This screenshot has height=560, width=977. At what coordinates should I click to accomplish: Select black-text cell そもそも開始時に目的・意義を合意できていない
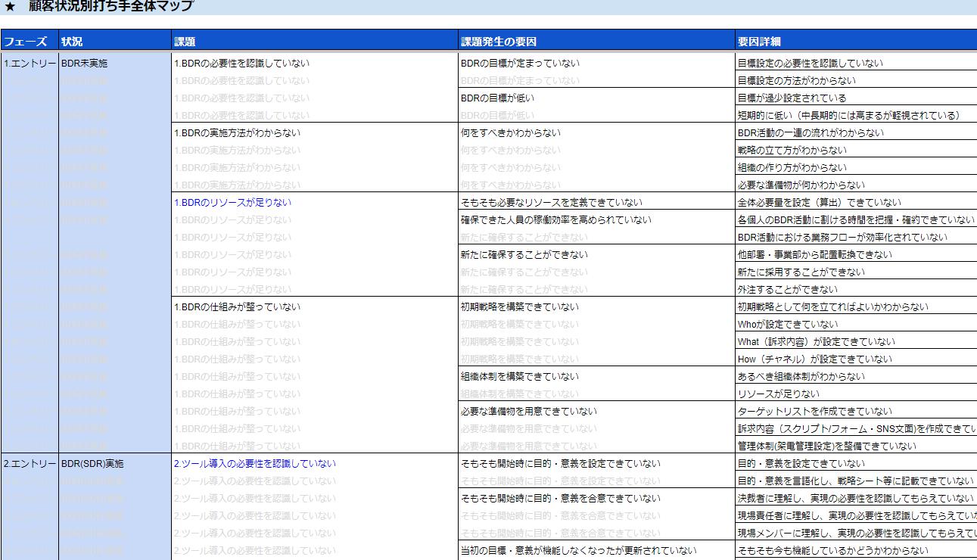click(x=596, y=499)
